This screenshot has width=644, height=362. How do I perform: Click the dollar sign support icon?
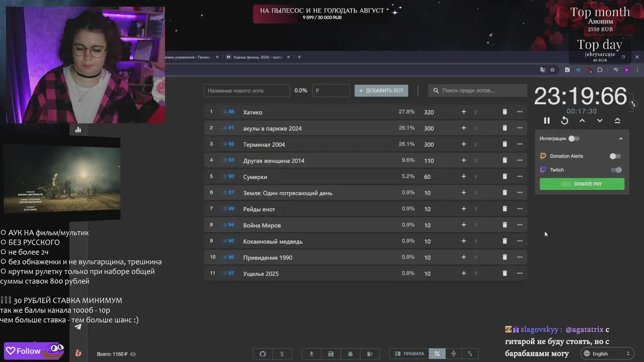282,354
